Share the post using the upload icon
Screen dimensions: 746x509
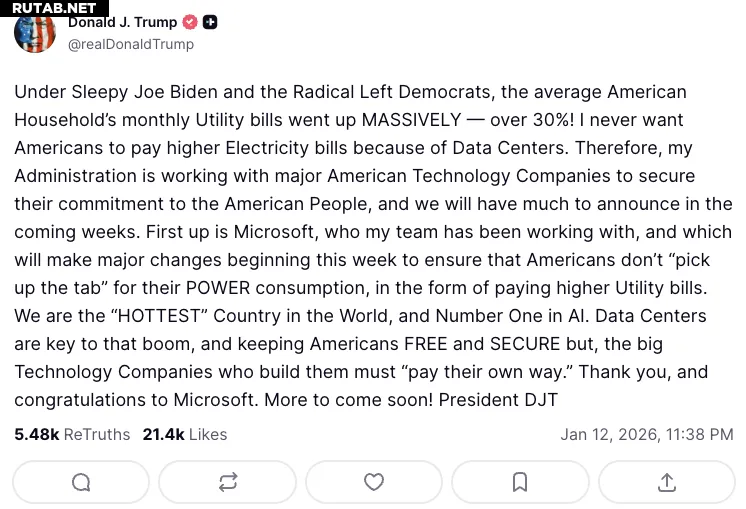(x=667, y=482)
